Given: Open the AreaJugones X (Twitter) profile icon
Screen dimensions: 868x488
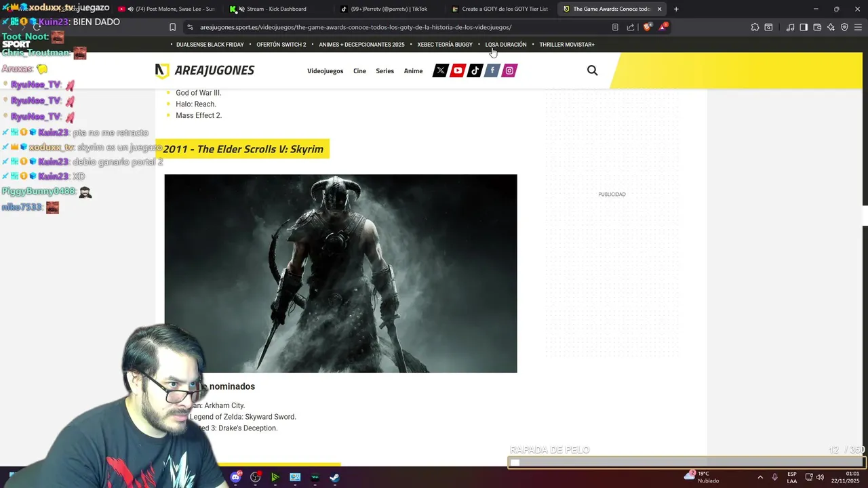Looking at the screenshot, I should click(x=440, y=70).
